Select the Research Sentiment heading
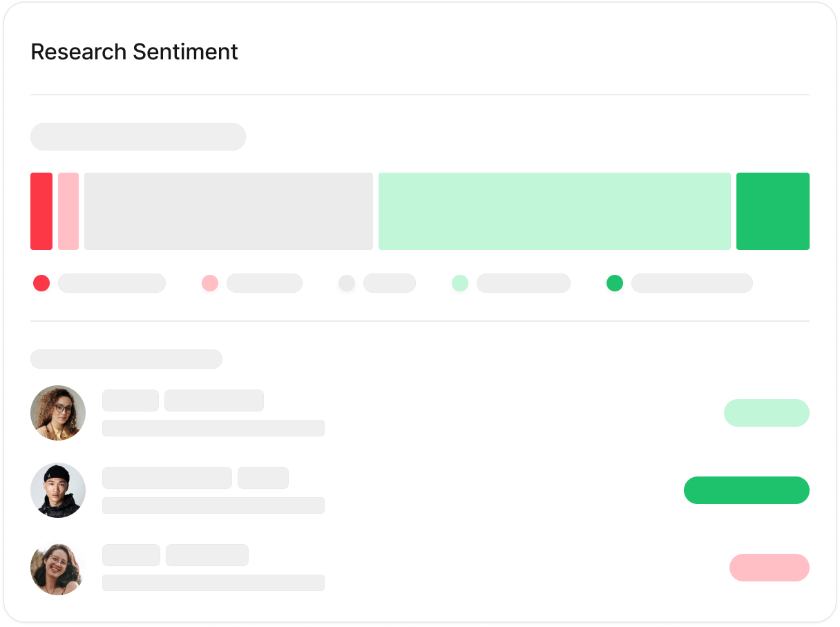Image resolution: width=840 pixels, height=627 pixels. pyautogui.click(x=133, y=51)
